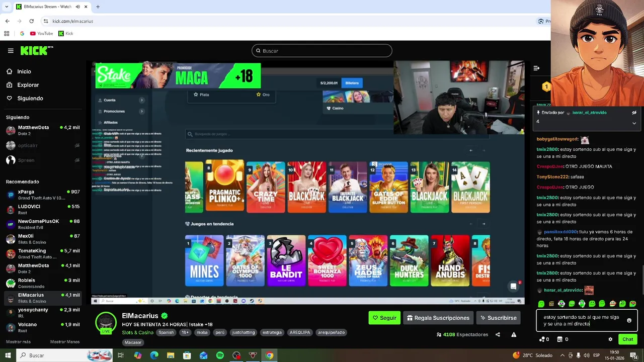Click the Macasor tag
The height and width of the screenshot is (362, 644).
(133, 342)
